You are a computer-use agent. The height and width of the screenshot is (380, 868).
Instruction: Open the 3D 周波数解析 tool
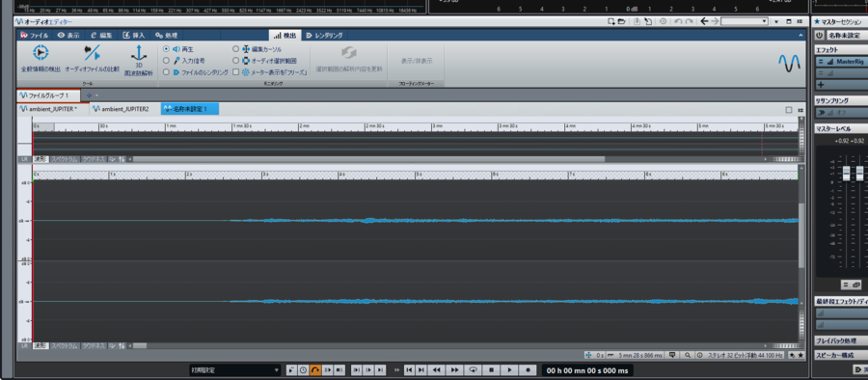[138, 61]
